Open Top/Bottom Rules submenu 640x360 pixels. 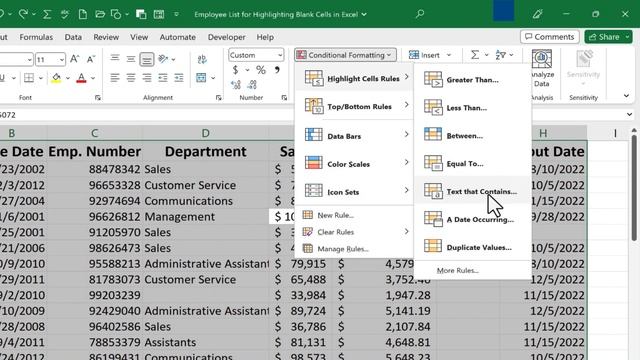(354, 106)
